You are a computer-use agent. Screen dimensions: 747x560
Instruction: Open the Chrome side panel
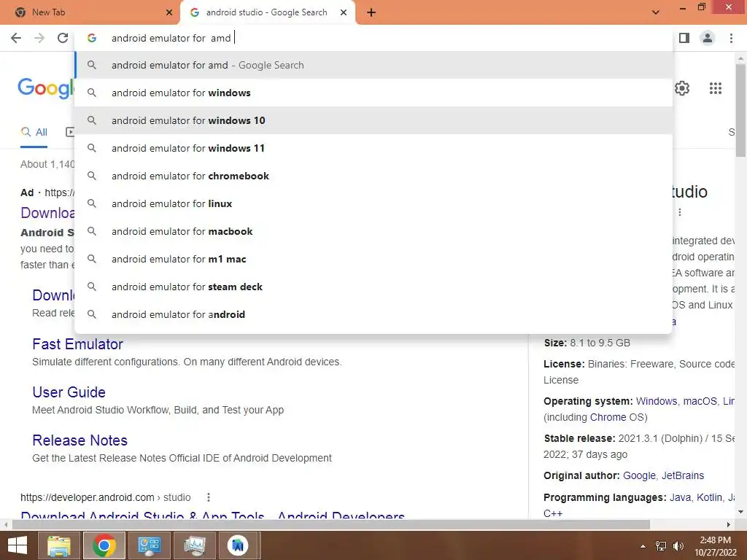(x=684, y=38)
